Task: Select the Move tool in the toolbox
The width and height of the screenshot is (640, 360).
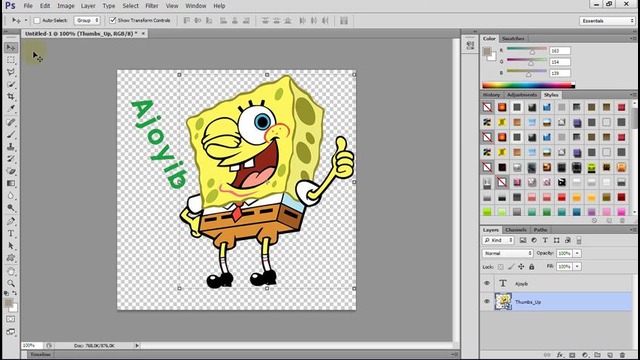Action: coord(11,48)
